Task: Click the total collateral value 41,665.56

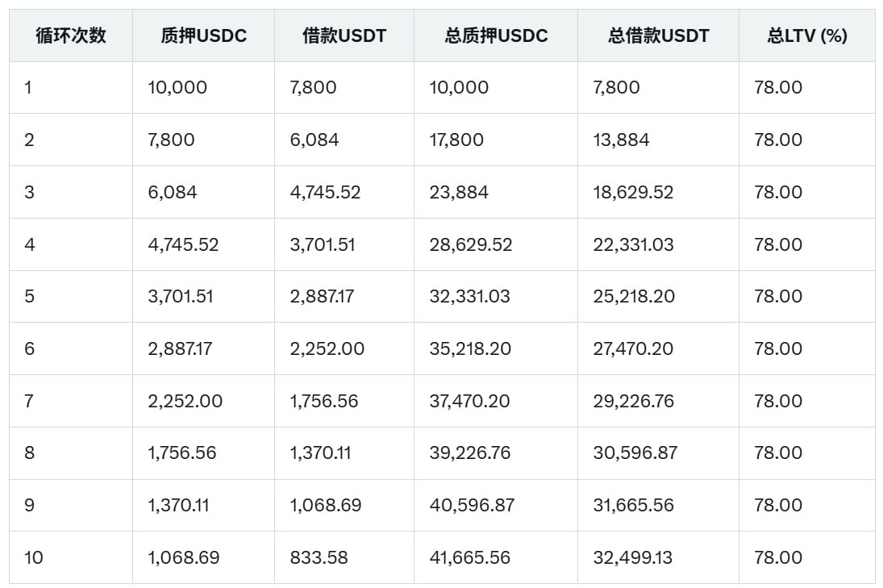Action: click(469, 557)
